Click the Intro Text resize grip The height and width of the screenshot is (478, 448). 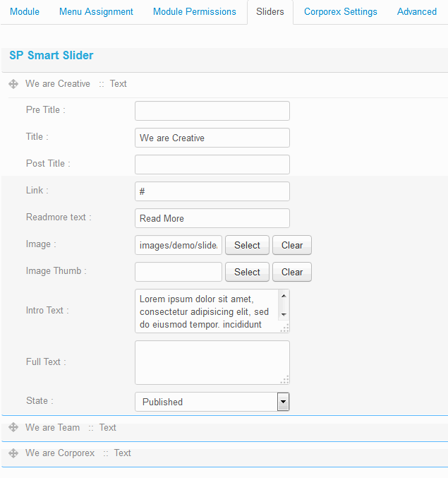coord(285,328)
